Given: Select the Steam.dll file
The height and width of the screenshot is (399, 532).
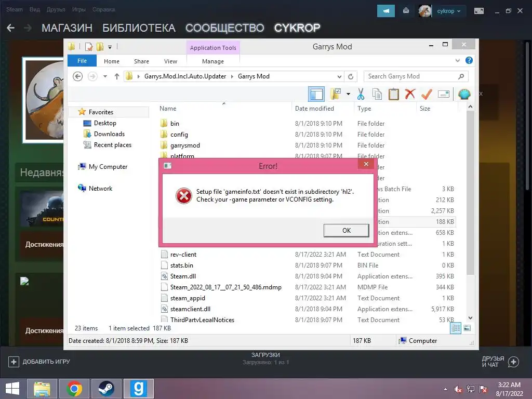Looking at the screenshot, I should pos(183,276).
